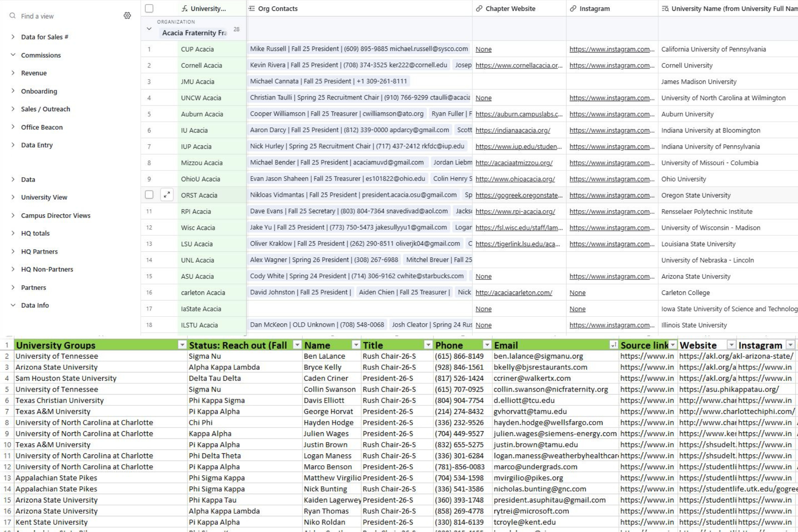This screenshot has height=532, width=798.
Task: Click the Rensselaer Polytechnic Institute cell
Action: [x=728, y=211]
